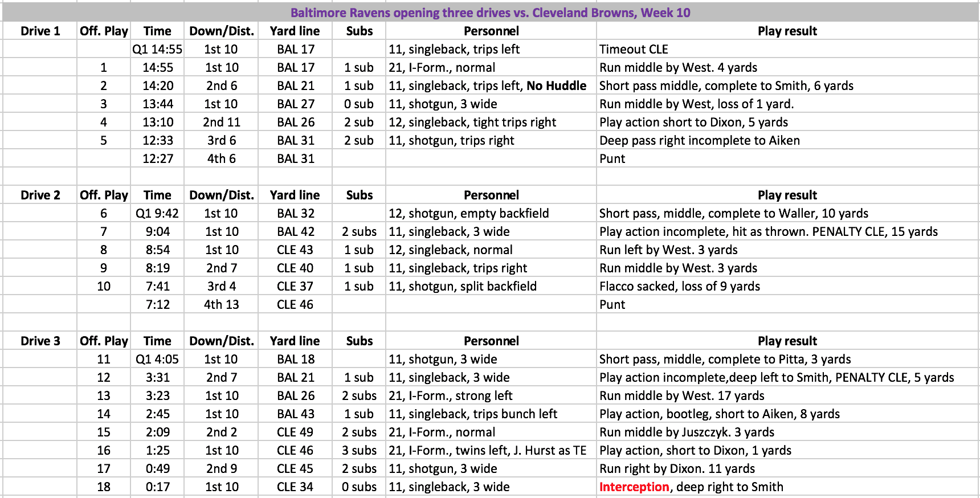The height and width of the screenshot is (498, 980).
Task: Select the '4th 13' down and distance cell
Action: click(x=221, y=304)
